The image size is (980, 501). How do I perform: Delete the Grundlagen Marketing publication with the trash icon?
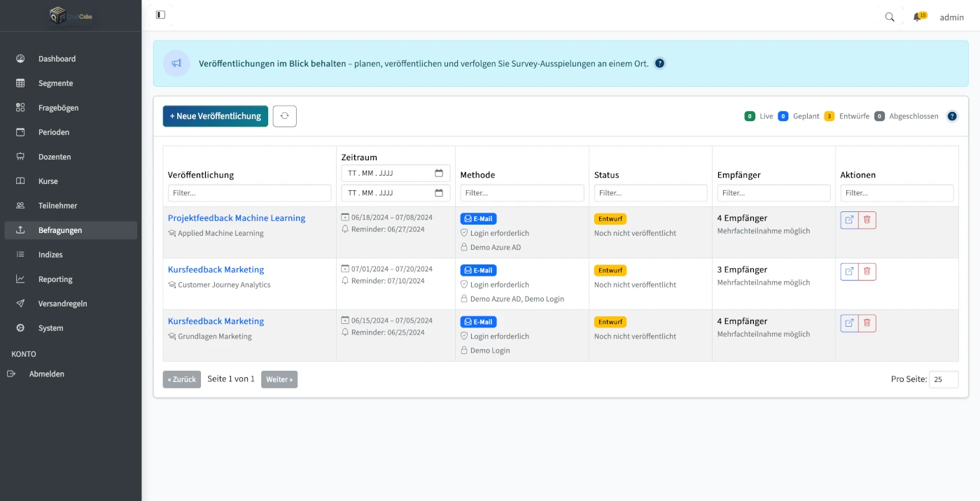pyautogui.click(x=867, y=323)
